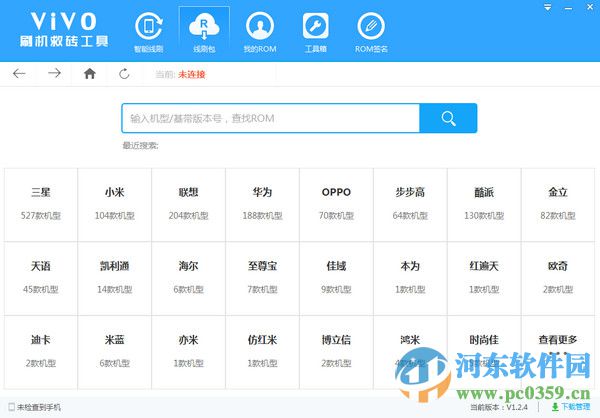600x418 pixels.
Task: Choose the 迪卡 brand tile
Action: (x=41, y=353)
